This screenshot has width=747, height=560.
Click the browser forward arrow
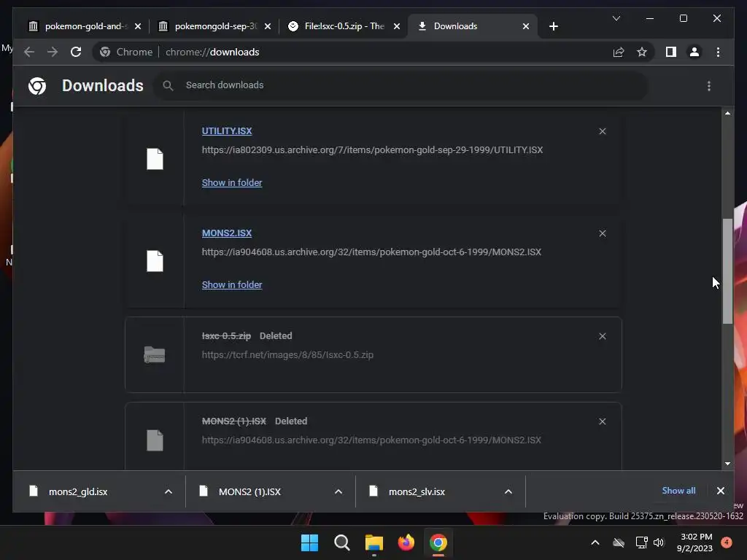(x=53, y=52)
